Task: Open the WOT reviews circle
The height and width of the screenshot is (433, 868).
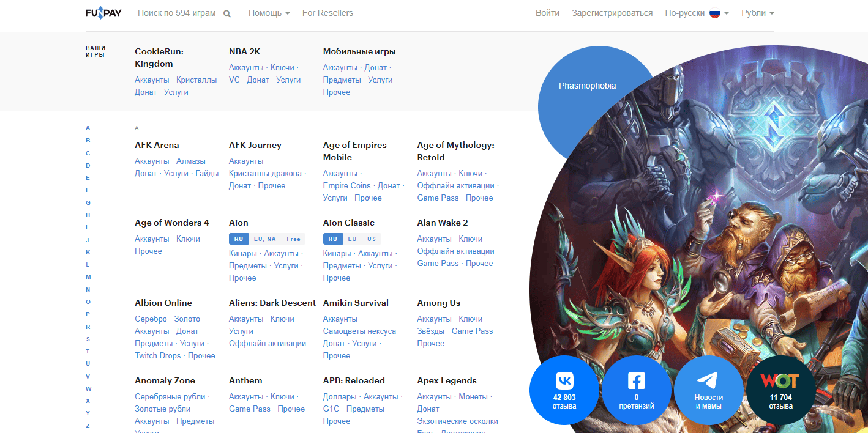Action: coord(780,391)
